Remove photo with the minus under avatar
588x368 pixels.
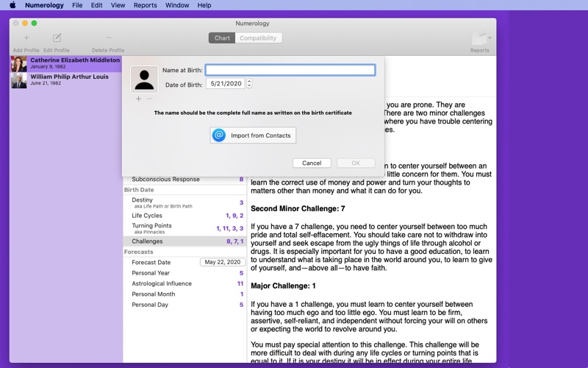pyautogui.click(x=150, y=99)
